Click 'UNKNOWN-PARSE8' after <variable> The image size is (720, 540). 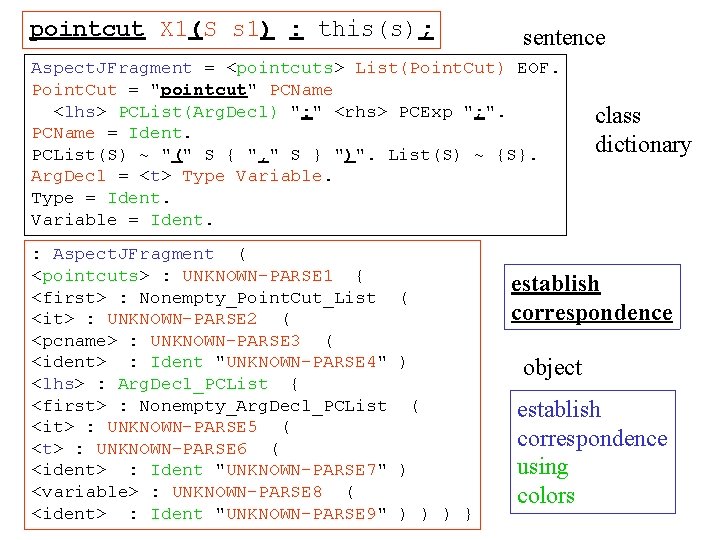(247, 492)
